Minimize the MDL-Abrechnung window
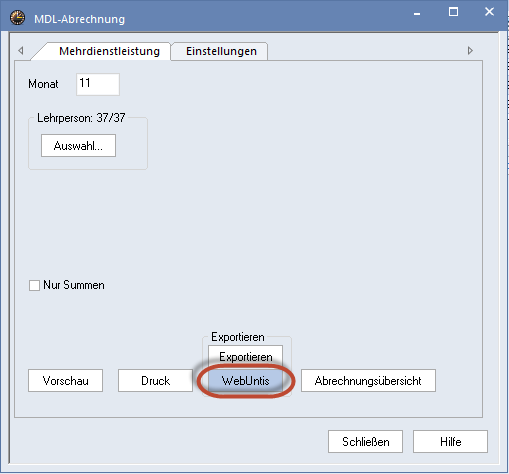This screenshot has width=509, height=474. pyautogui.click(x=417, y=13)
